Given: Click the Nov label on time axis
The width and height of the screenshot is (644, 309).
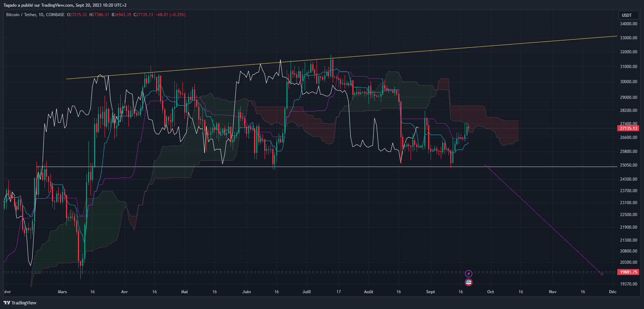Looking at the screenshot, I should click(x=552, y=292).
